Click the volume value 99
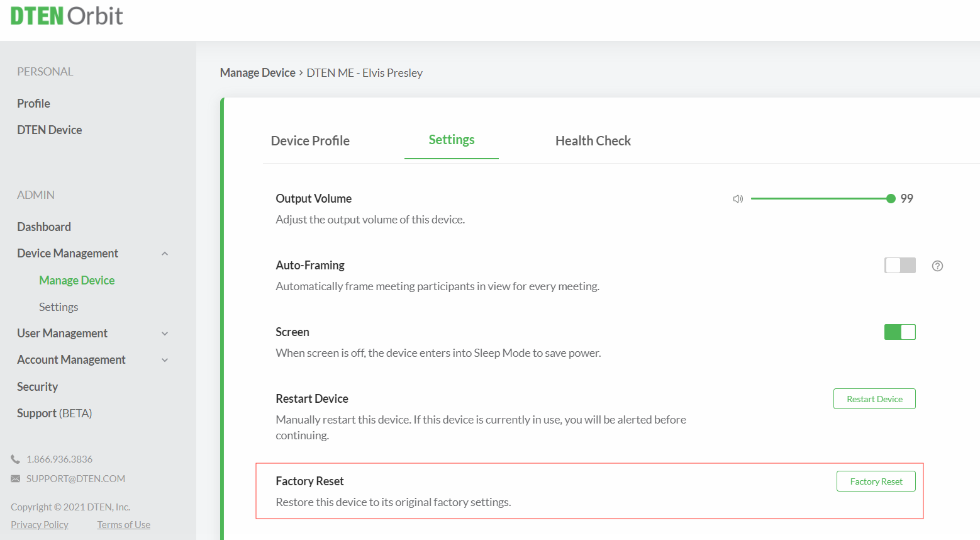This screenshot has width=980, height=540. pyautogui.click(x=906, y=198)
